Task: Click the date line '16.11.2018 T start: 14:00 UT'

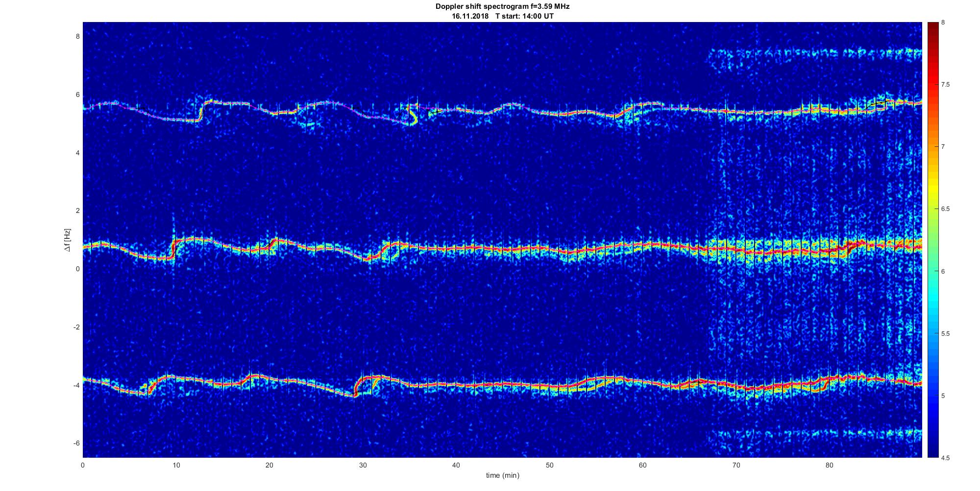Action: click(x=503, y=16)
